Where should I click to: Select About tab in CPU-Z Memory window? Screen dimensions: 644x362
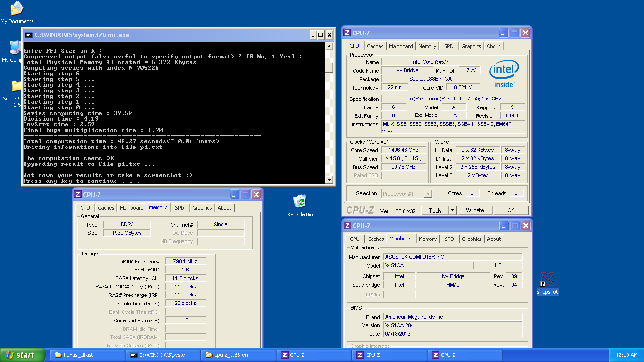(x=224, y=208)
